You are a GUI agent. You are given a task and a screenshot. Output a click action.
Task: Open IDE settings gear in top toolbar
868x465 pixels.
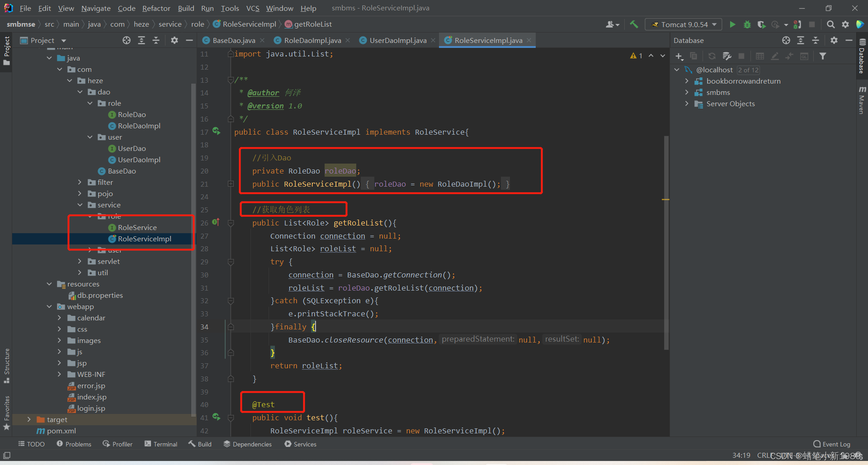(845, 24)
